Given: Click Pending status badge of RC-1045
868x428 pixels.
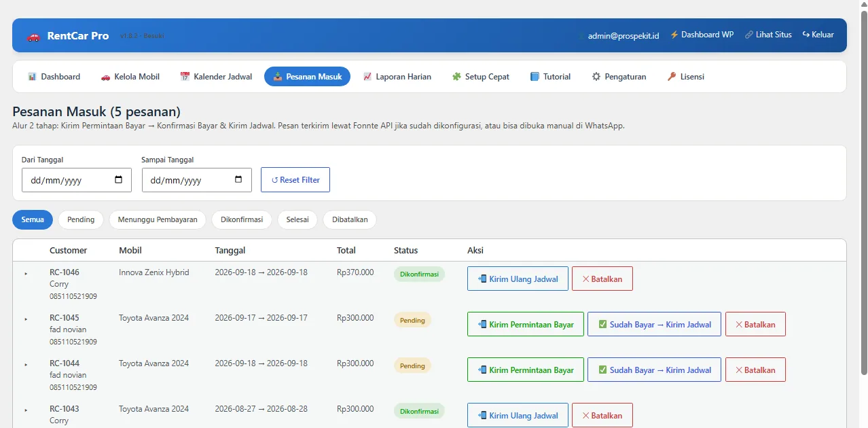Looking at the screenshot, I should click(412, 320).
